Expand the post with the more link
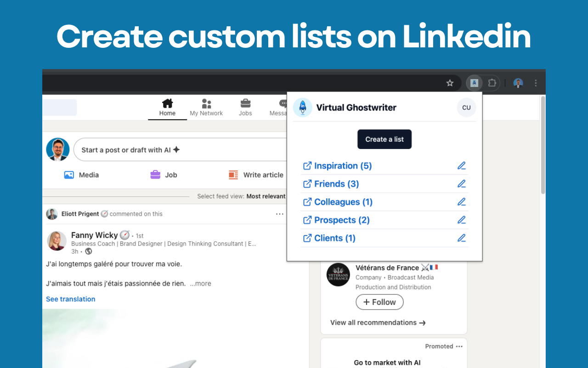The width and height of the screenshot is (588, 368). [200, 283]
